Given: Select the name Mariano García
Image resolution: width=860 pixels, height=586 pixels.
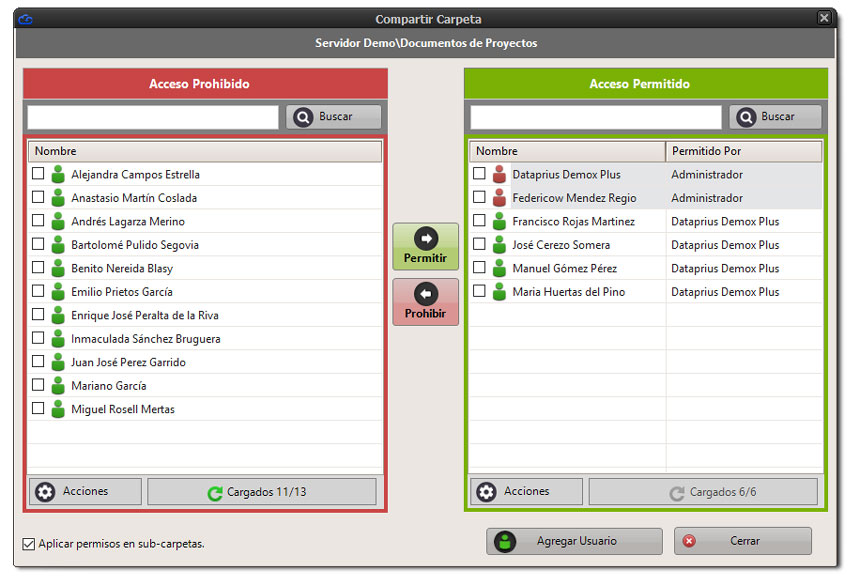Looking at the screenshot, I should point(109,386).
